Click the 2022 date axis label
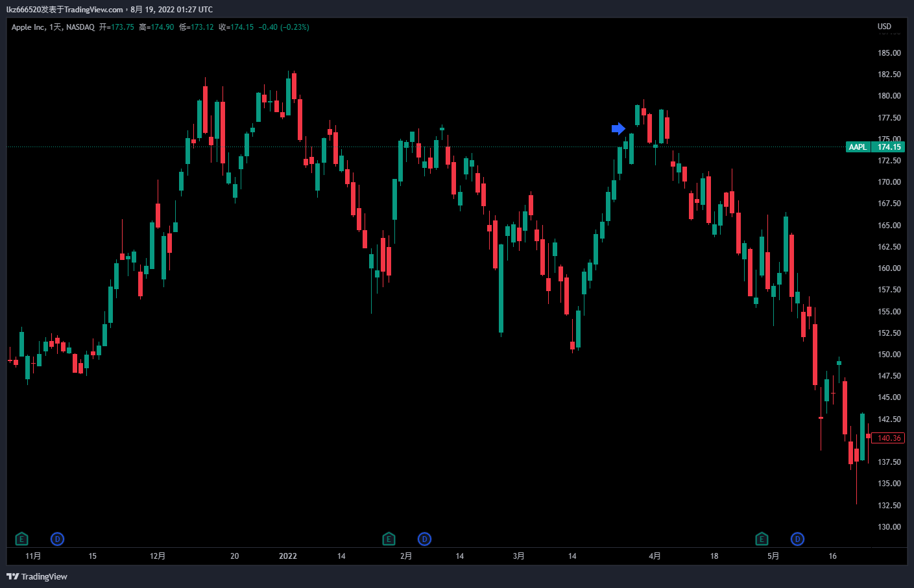The height and width of the screenshot is (588, 914). tap(288, 556)
